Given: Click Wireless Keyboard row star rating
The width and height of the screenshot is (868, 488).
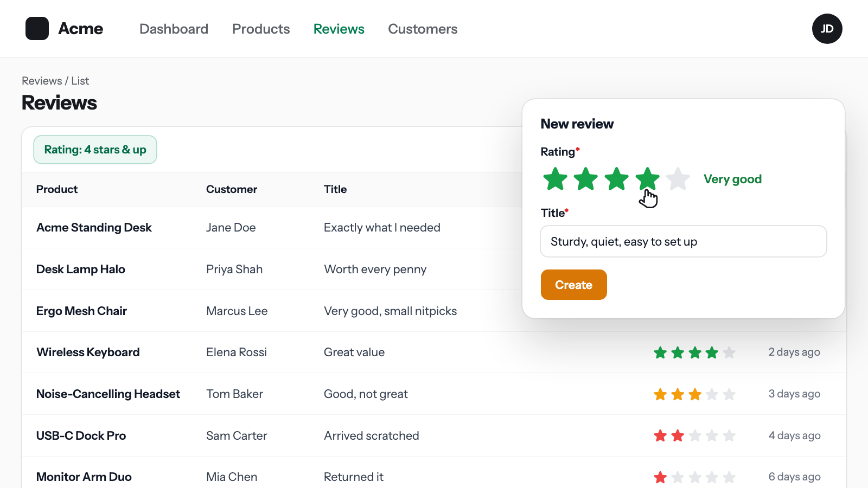Looking at the screenshot, I should 694,352.
